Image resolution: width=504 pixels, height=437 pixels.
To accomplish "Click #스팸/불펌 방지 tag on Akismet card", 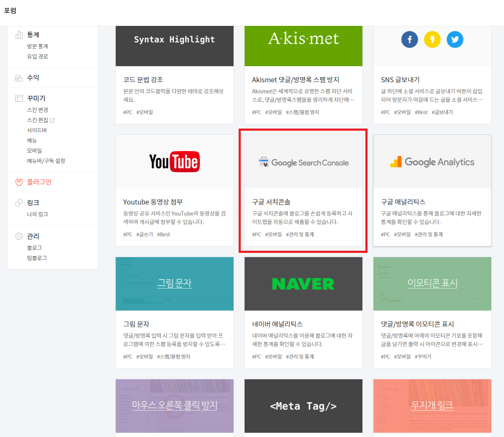I will tap(303, 112).
